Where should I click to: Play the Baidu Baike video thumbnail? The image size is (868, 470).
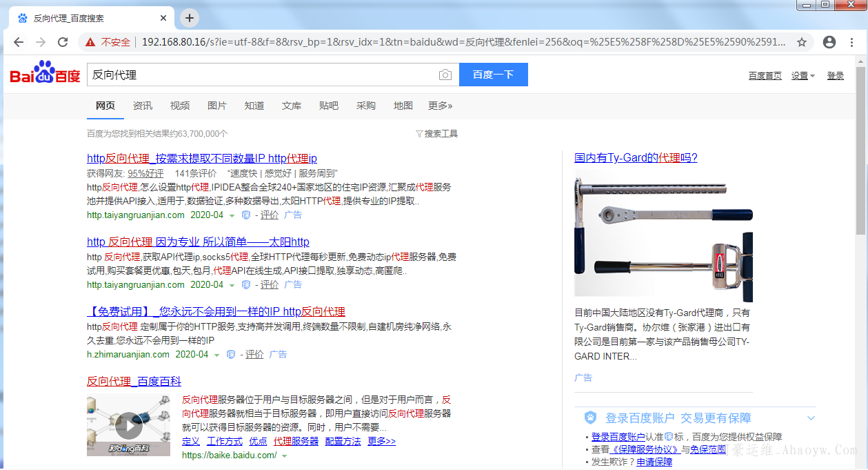128,426
